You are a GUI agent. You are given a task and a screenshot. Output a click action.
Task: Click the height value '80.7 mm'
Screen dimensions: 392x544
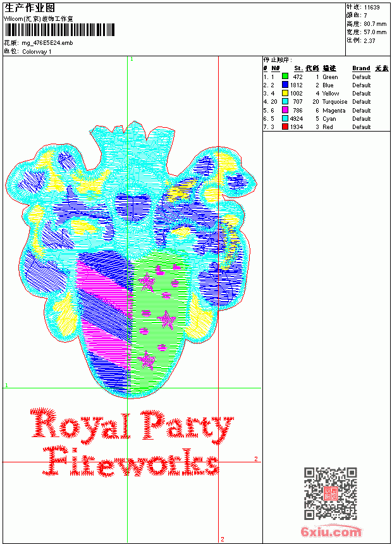(x=375, y=23)
